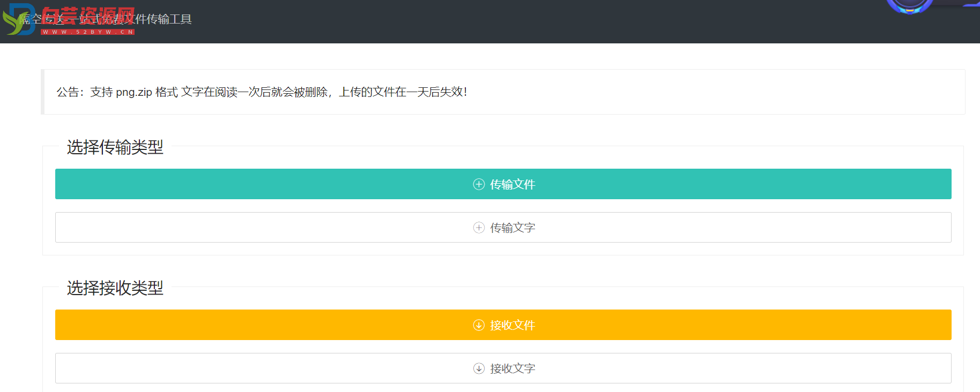Choose the 接收文字 button
Image resolution: width=980 pixels, height=392 pixels.
(503, 368)
